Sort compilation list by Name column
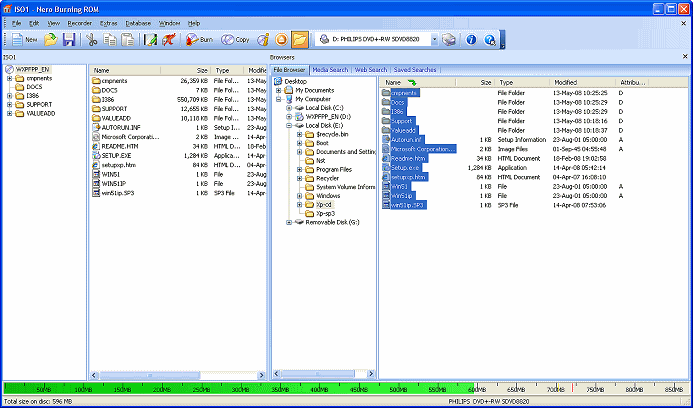This screenshot has width=693, height=408. click(x=125, y=70)
